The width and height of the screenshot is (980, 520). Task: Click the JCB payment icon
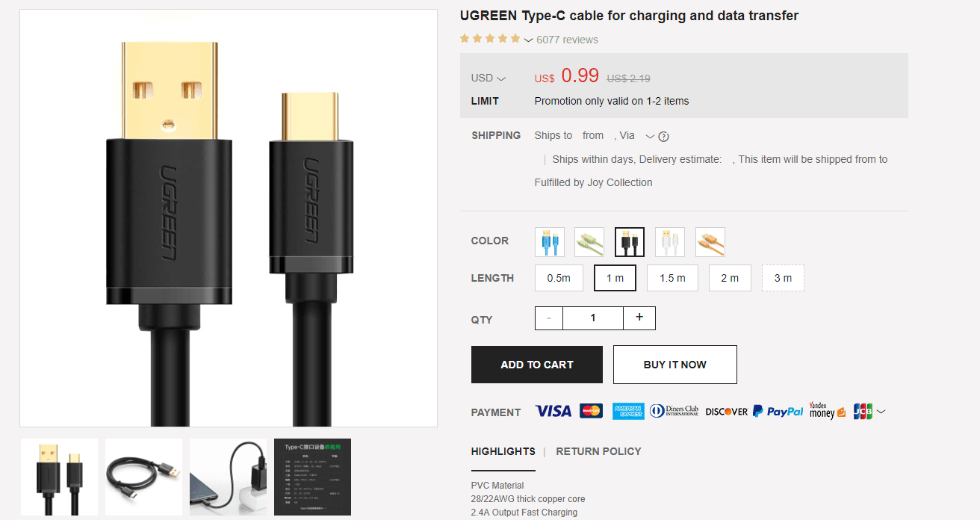click(x=863, y=412)
